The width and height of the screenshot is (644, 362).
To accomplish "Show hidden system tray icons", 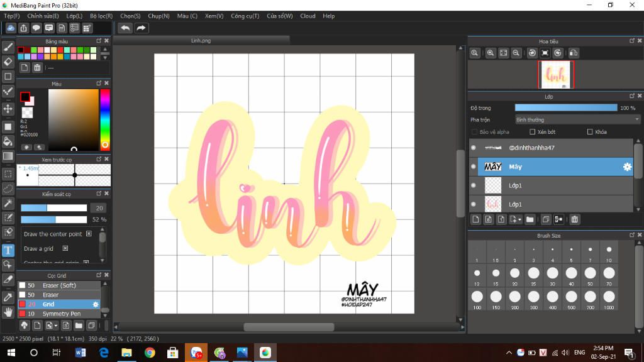I will click(x=509, y=353).
